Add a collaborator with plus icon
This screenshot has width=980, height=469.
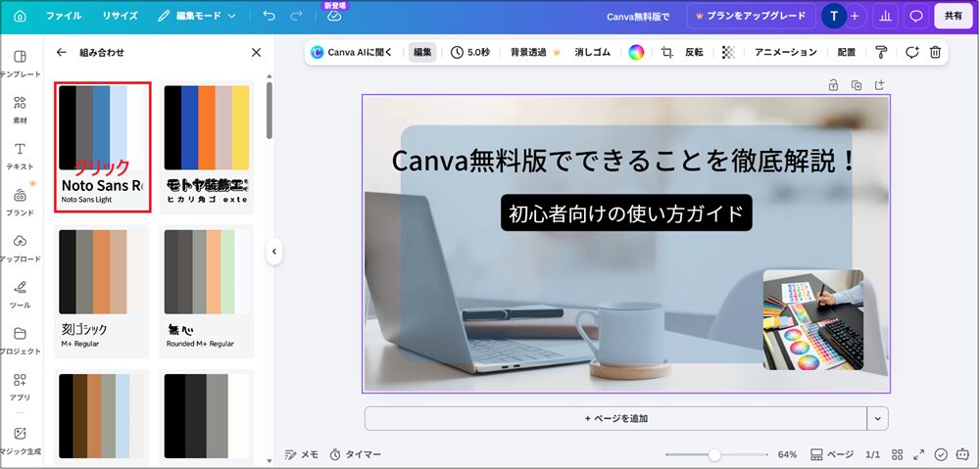click(855, 17)
